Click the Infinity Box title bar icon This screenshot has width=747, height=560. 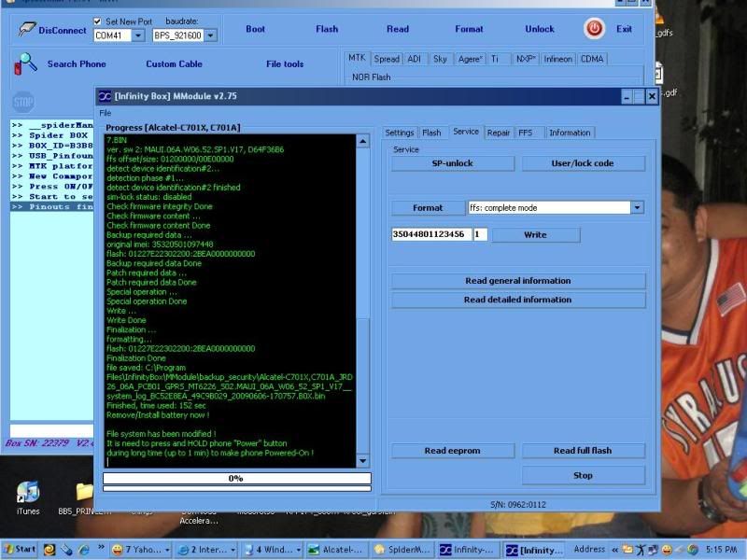(x=105, y=96)
